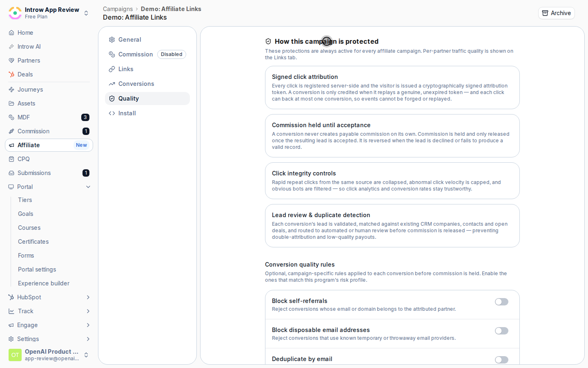The height and width of the screenshot is (368, 588).
Task: Click the Deals HubSpot icon
Action: (11, 74)
